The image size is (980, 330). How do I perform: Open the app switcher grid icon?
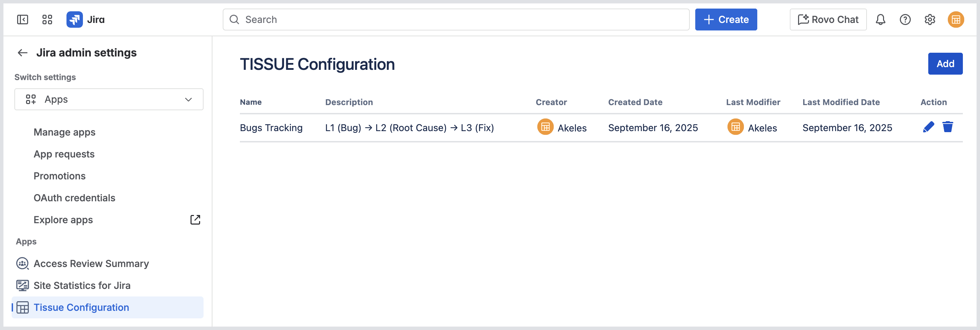tap(47, 20)
